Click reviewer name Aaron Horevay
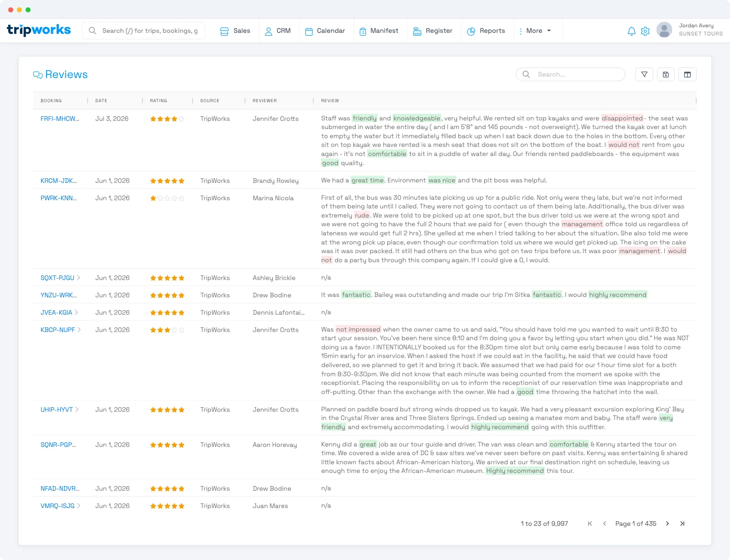Image resolution: width=730 pixels, height=560 pixels. point(275,445)
